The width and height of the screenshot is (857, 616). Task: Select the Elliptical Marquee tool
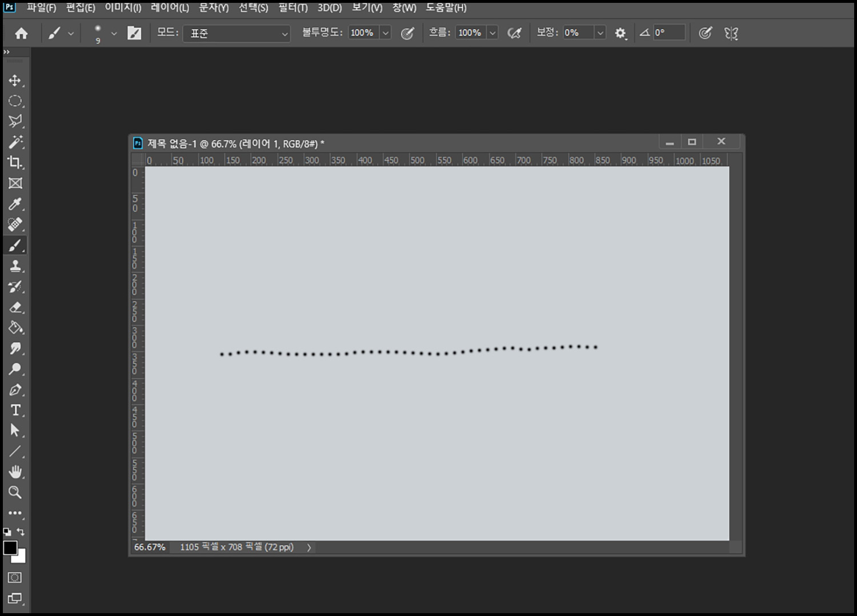pyautogui.click(x=15, y=101)
